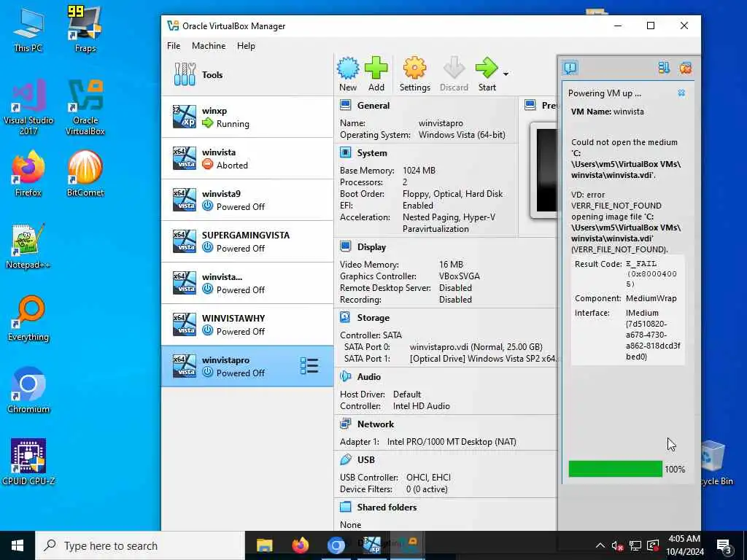747x560 pixels.
Task: Click the keep finished progresses icon
Action: pos(664,68)
